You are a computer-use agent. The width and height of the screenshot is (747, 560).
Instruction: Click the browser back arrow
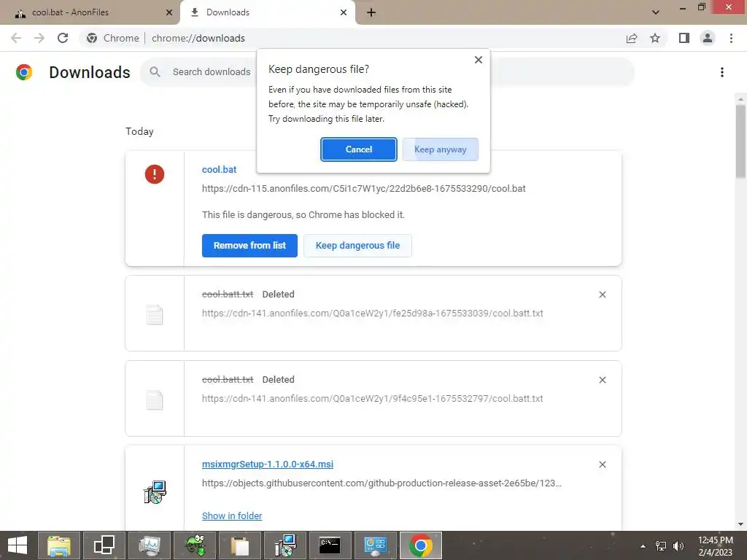pos(16,38)
